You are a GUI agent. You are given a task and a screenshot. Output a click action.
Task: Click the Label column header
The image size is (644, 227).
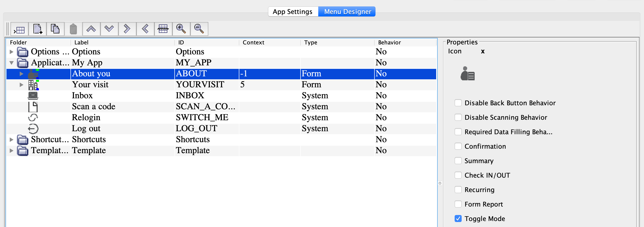pyautogui.click(x=81, y=42)
